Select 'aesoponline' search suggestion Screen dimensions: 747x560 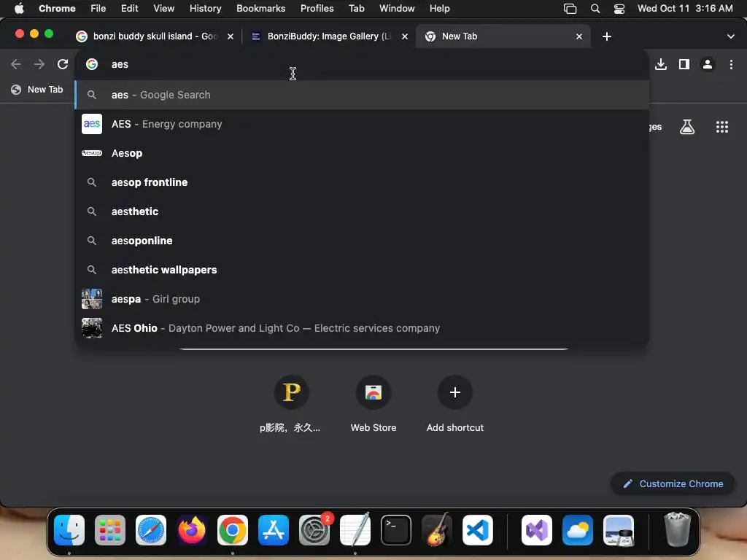[362, 241]
